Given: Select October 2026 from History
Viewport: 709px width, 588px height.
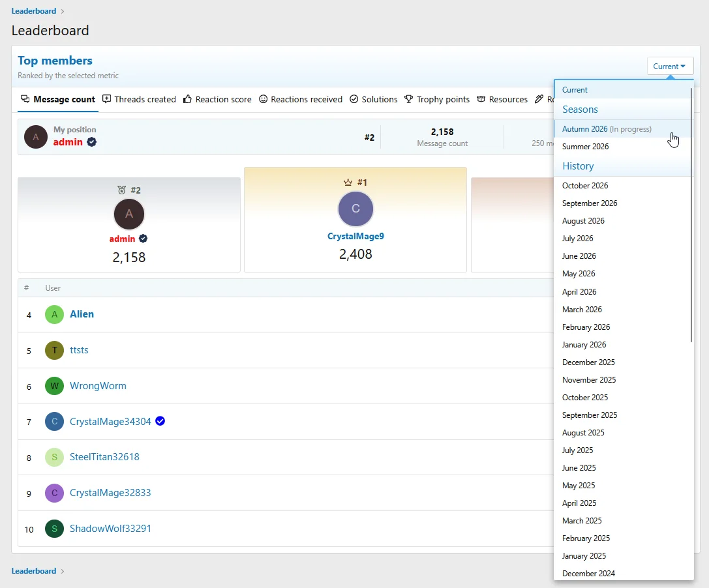Looking at the screenshot, I should (x=624, y=185).
